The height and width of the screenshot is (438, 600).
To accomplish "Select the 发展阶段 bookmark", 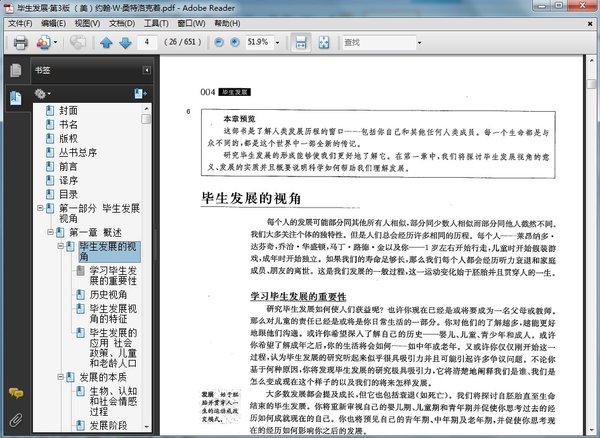I will point(108,425).
